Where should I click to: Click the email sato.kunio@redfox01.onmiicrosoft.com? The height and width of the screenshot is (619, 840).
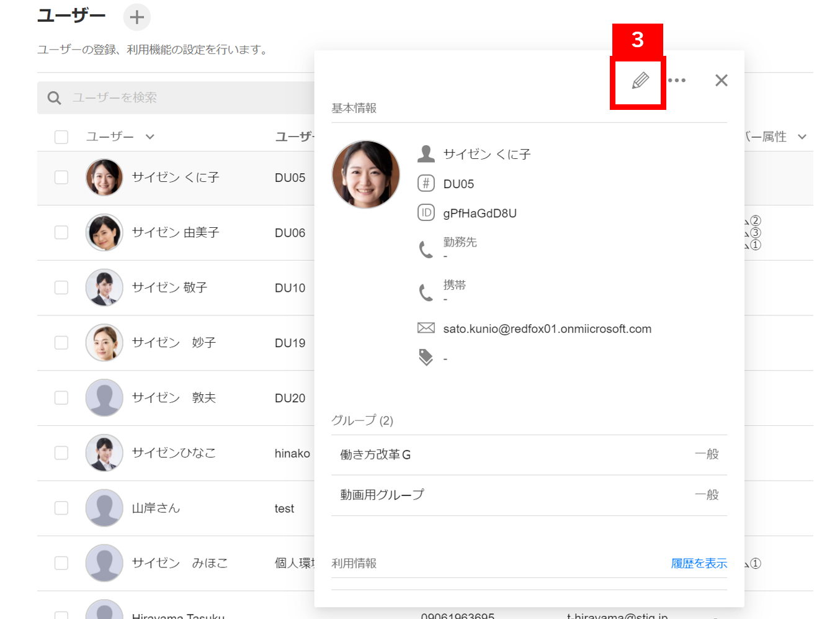point(547,329)
